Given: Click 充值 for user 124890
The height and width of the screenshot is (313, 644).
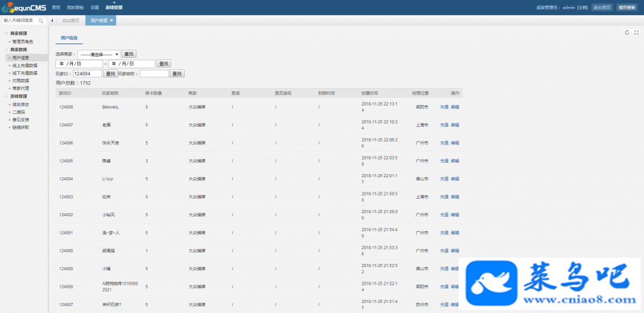Looking at the screenshot, I should point(444,251).
